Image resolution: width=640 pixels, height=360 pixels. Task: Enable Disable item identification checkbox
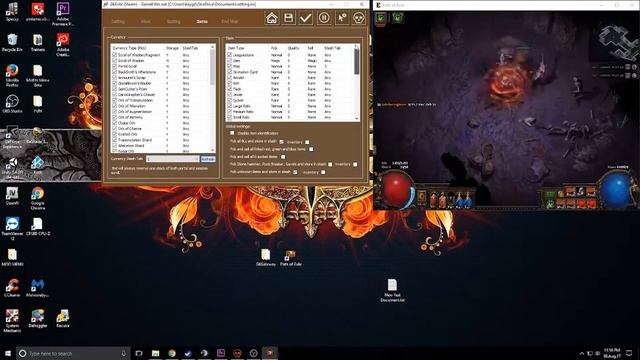point(232,133)
